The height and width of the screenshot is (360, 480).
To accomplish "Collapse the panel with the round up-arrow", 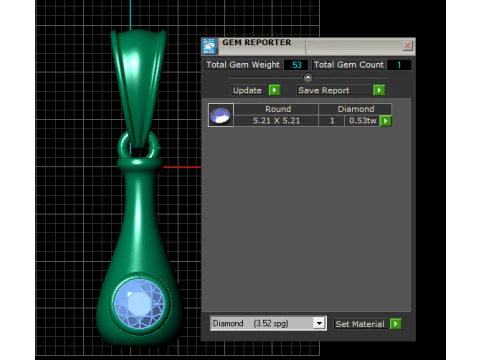I will (308, 78).
